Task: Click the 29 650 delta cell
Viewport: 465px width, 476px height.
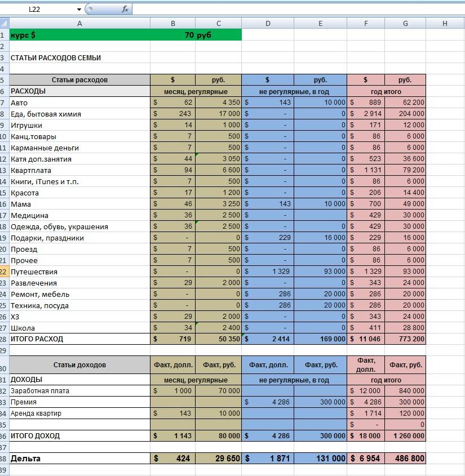Action: point(218,459)
